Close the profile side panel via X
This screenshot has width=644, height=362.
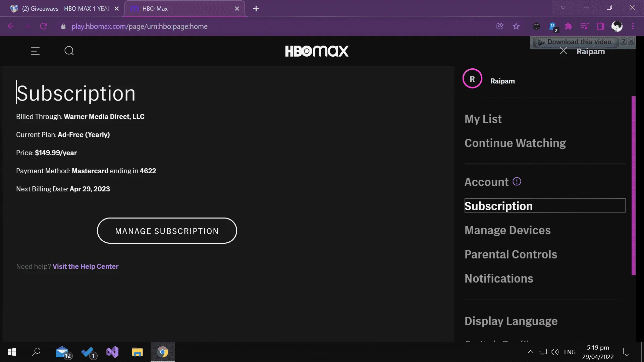pyautogui.click(x=563, y=51)
